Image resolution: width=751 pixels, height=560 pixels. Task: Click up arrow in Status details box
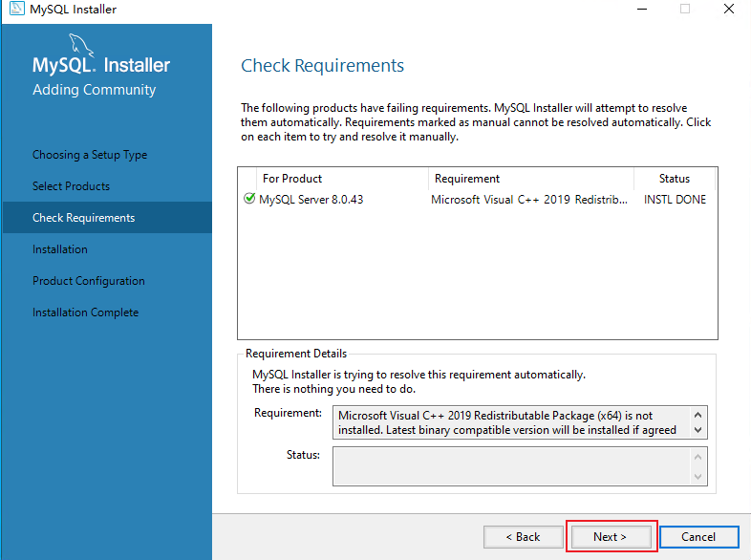[698, 456]
